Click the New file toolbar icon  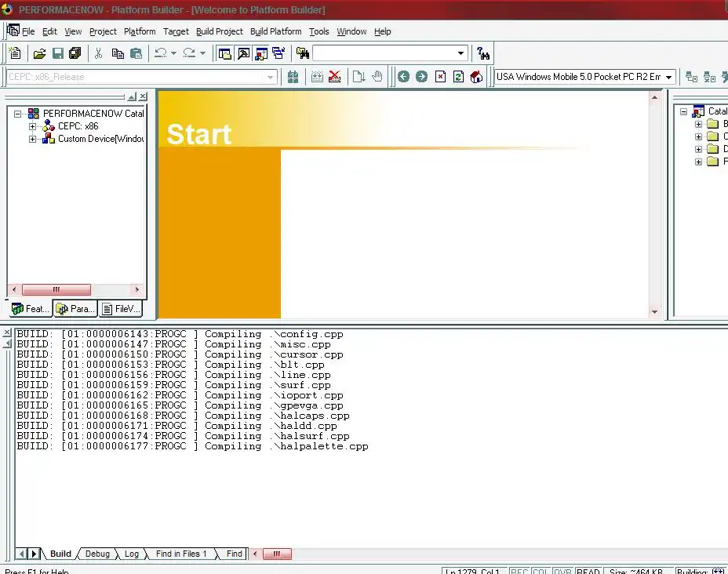[x=15, y=53]
